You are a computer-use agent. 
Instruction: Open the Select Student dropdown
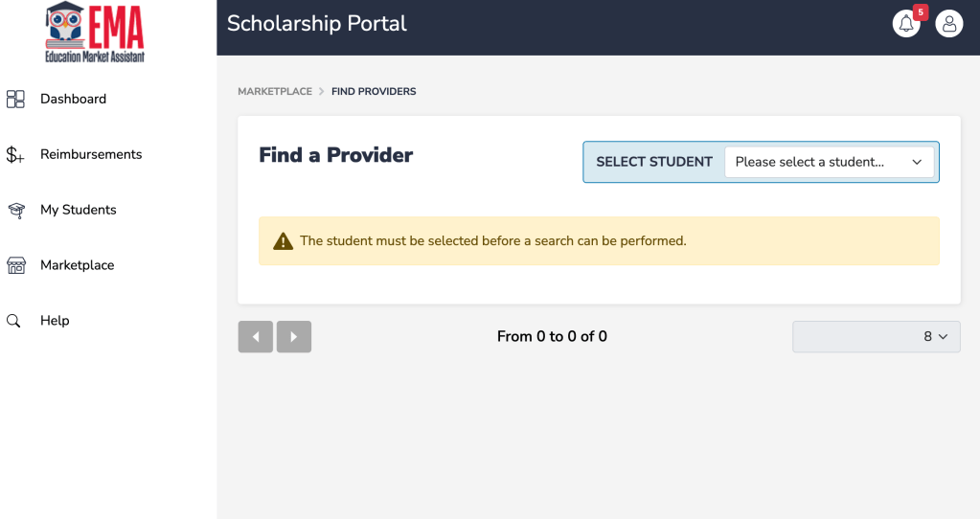point(831,162)
